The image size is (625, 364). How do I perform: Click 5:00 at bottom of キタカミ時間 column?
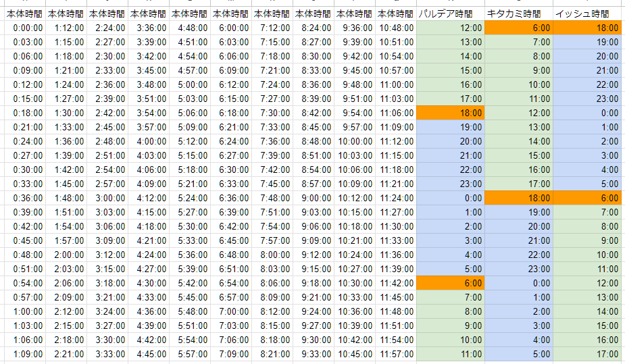pos(518,354)
